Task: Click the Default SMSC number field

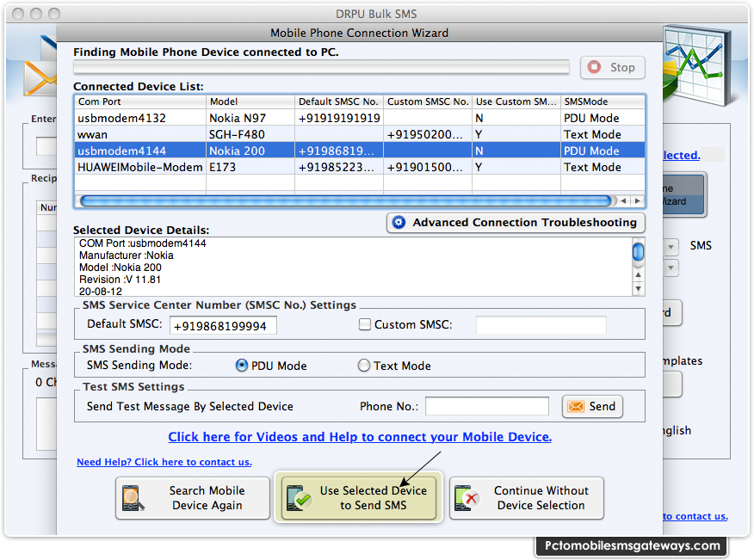Action: [223, 325]
